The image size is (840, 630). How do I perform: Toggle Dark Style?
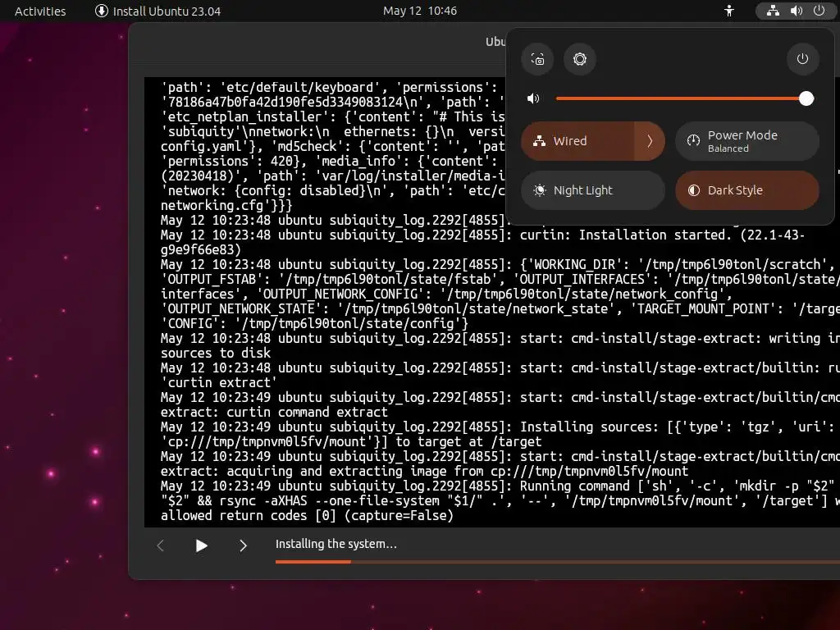746,190
